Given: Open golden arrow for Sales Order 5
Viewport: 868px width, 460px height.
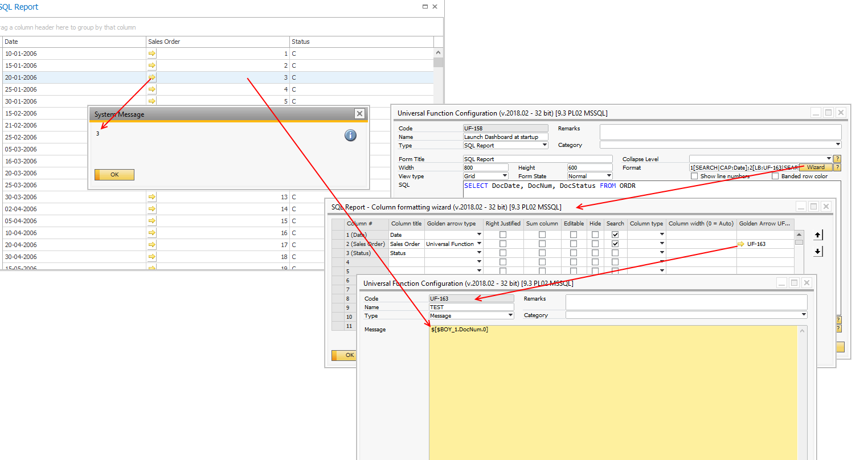Looking at the screenshot, I should tap(152, 101).
